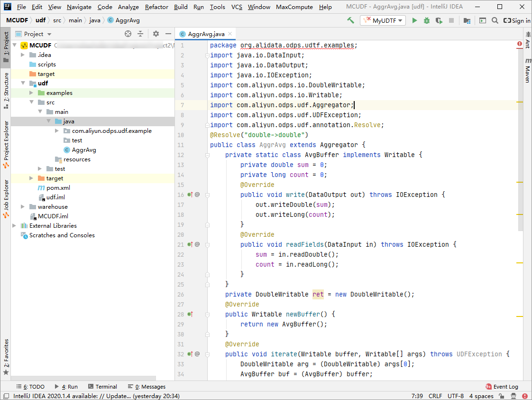
Task: Click the Build Project hammer icon
Action: 350,20
